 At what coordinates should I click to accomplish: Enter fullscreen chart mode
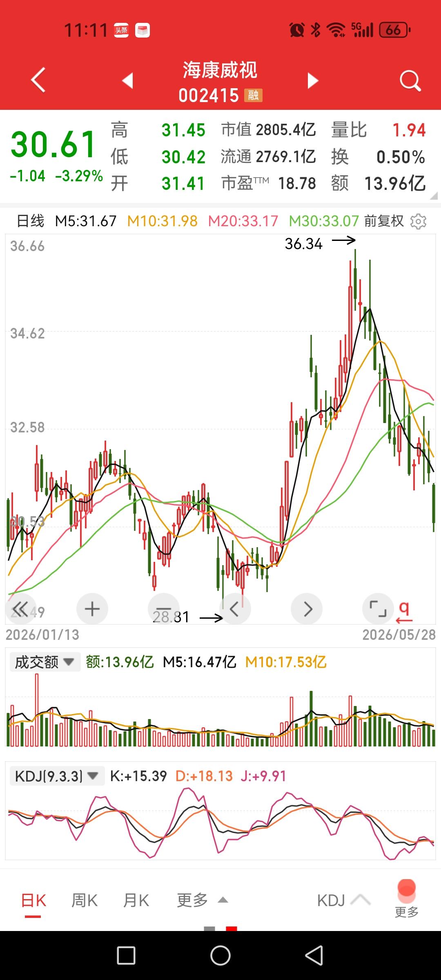378,609
